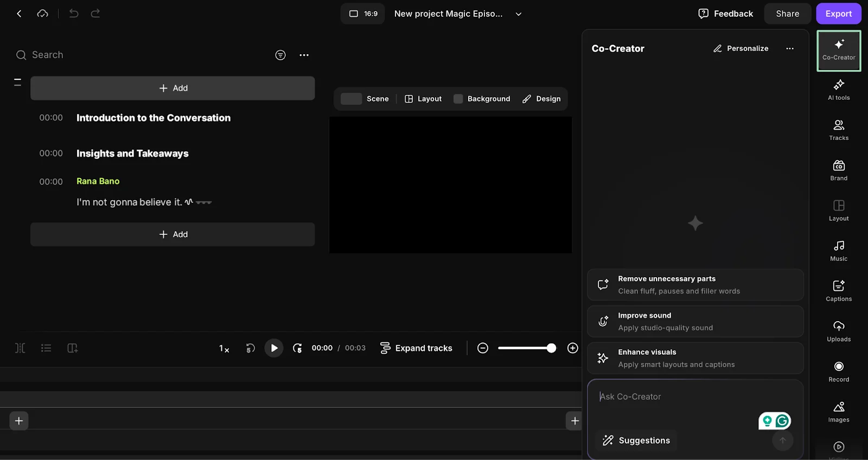Open the transcript filter icon
Viewport: 868px width, 460px height.
(280, 55)
